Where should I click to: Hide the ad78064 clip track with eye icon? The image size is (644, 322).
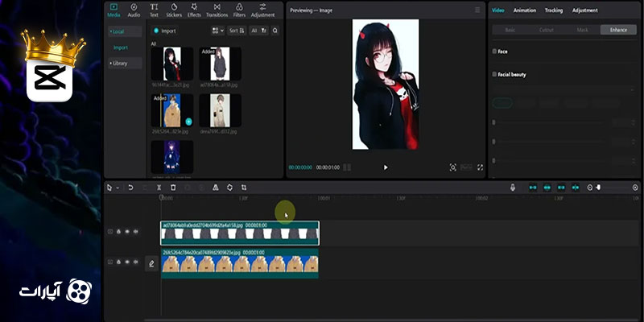pyautogui.click(x=127, y=231)
